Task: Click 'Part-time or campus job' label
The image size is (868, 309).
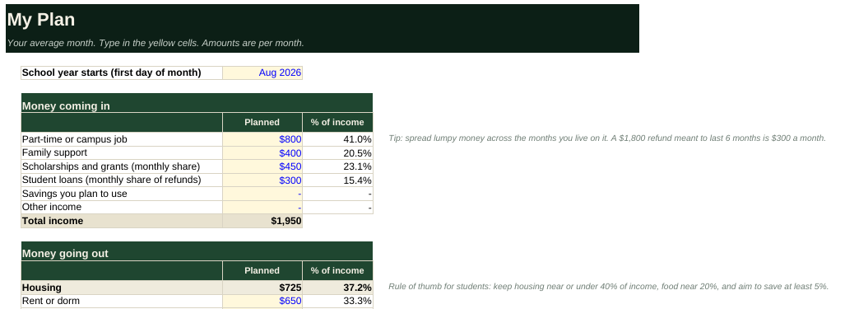Action: point(122,139)
